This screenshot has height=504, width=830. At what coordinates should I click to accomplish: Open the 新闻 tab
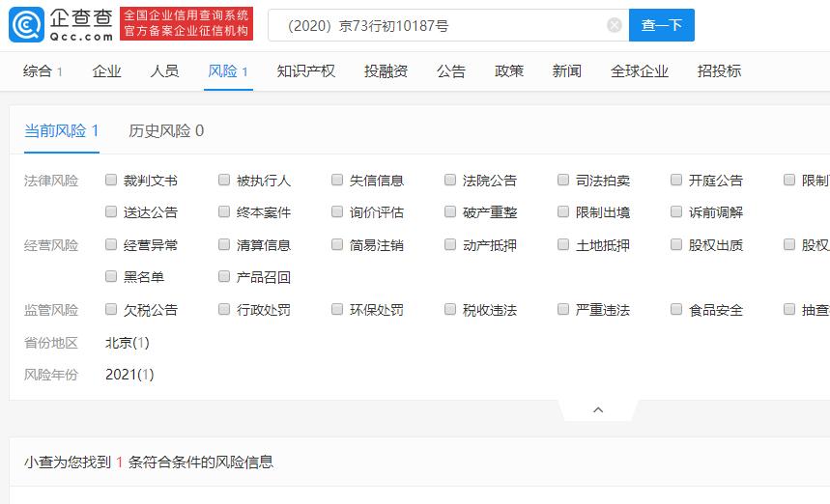567,70
